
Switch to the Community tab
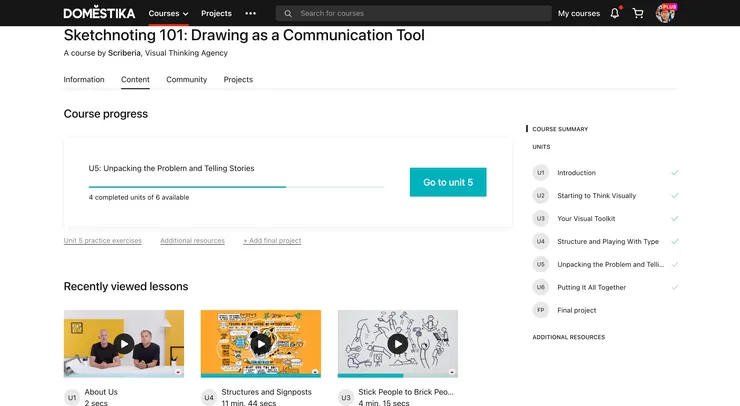[186, 80]
